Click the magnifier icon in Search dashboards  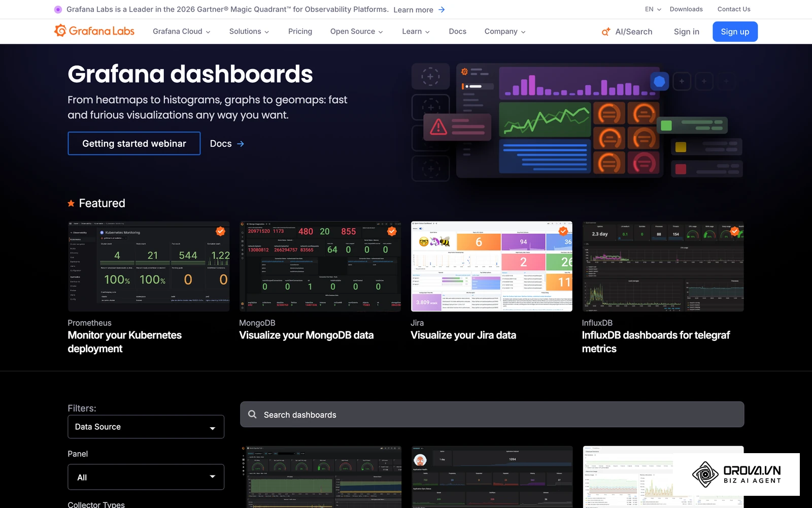point(252,415)
